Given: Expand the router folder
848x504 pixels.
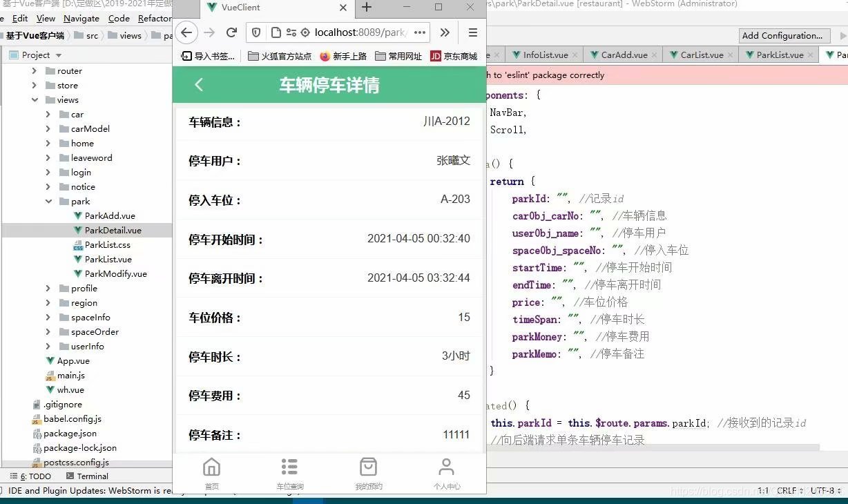Looking at the screenshot, I should pos(35,70).
